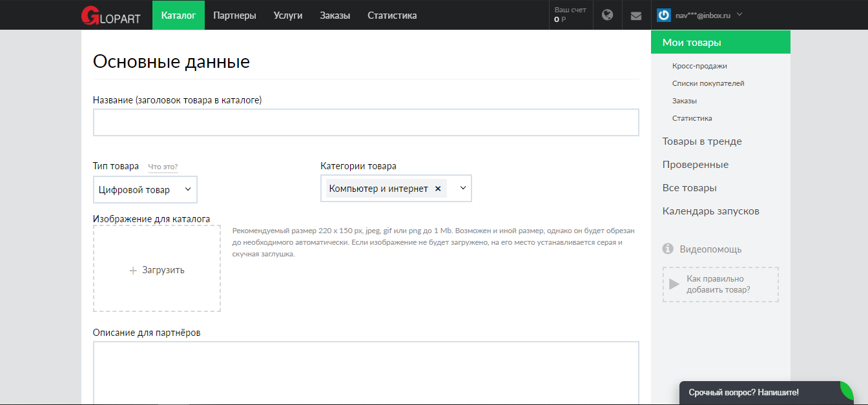
Task: Expand the 'Категории товара' dropdown arrow
Action: click(462, 188)
